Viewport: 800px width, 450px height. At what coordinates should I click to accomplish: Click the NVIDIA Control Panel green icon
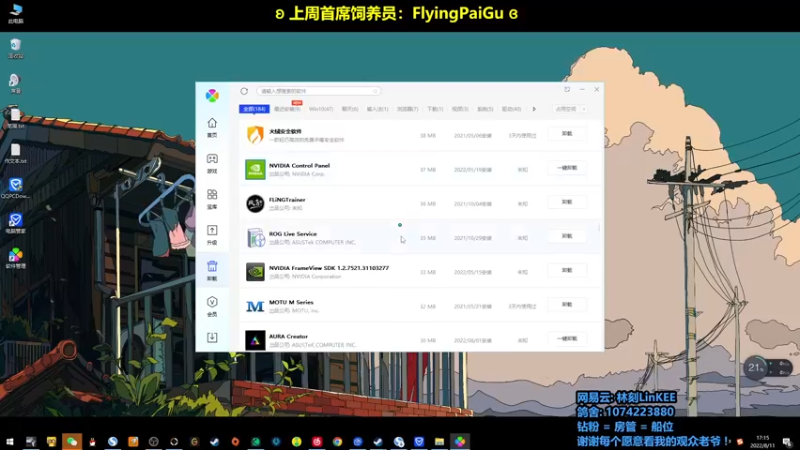tap(255, 169)
